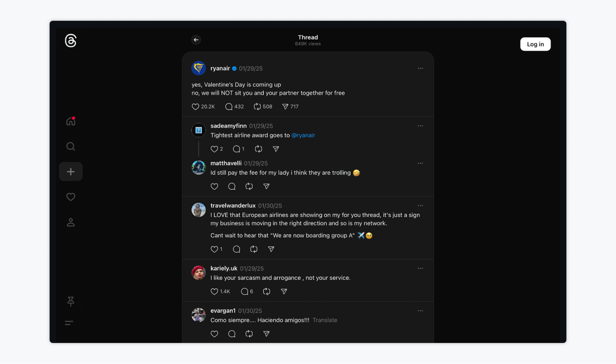Translate evargan1's Spanish comment
The height and width of the screenshot is (364, 616).
[x=325, y=320]
